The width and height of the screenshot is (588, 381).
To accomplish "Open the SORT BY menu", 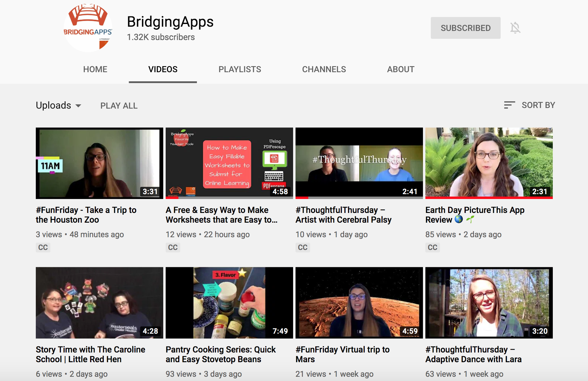I will [529, 105].
